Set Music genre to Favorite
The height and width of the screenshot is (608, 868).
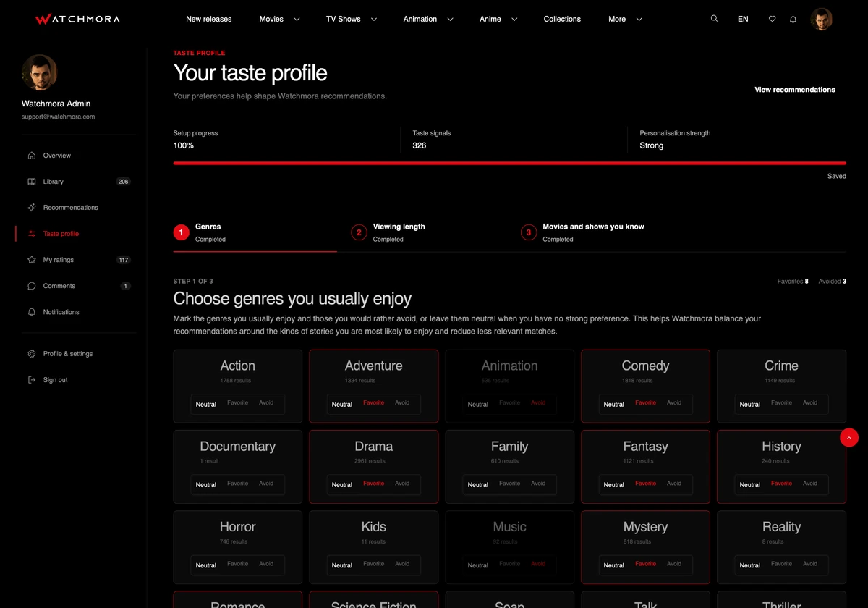point(510,564)
